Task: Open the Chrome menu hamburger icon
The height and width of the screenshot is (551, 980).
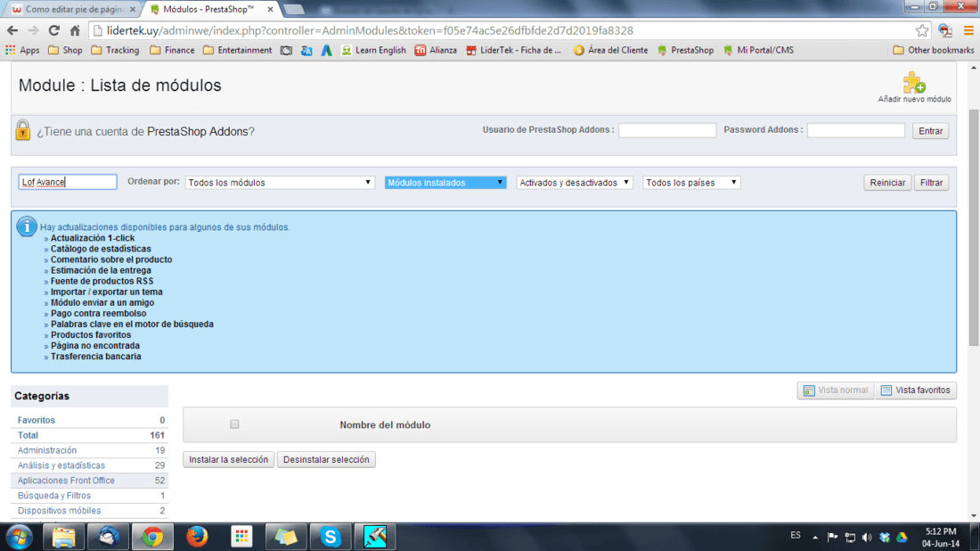Action: pyautogui.click(x=968, y=30)
